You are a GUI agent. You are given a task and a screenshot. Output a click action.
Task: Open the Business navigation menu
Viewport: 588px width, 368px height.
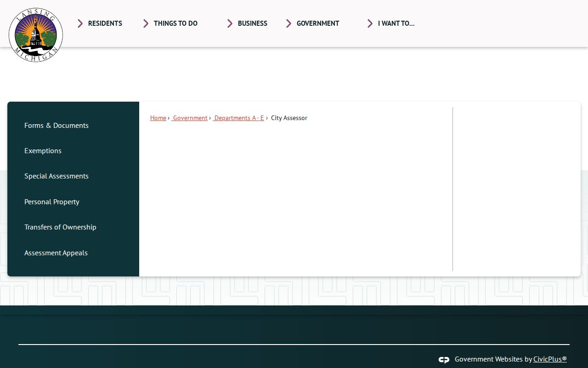(x=253, y=23)
